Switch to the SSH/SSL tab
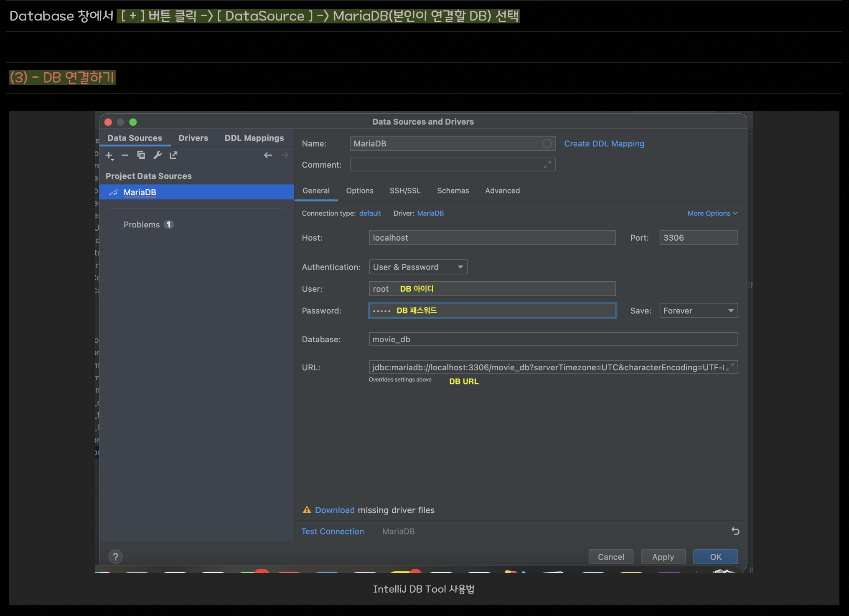This screenshot has height=616, width=849. (405, 191)
